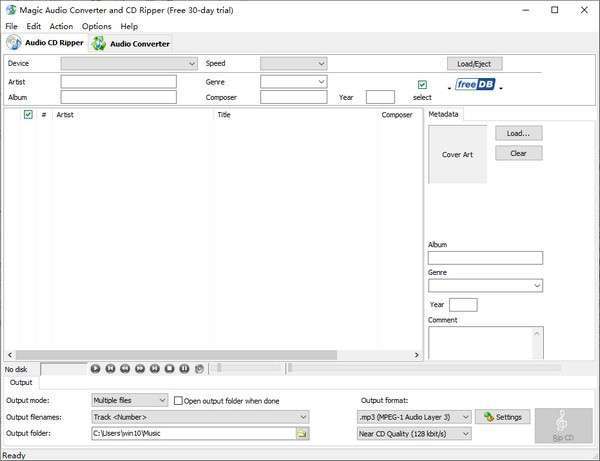Click the Load/Eject button
600x461 pixels.
pos(474,63)
